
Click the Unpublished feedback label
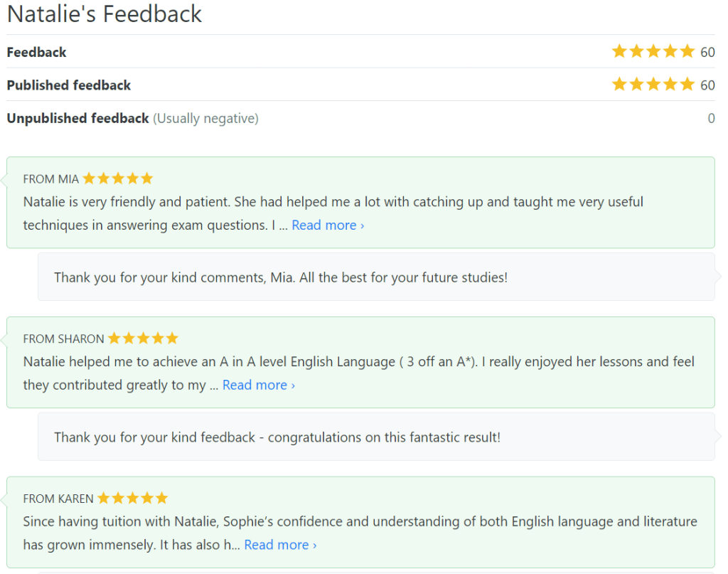pos(78,118)
